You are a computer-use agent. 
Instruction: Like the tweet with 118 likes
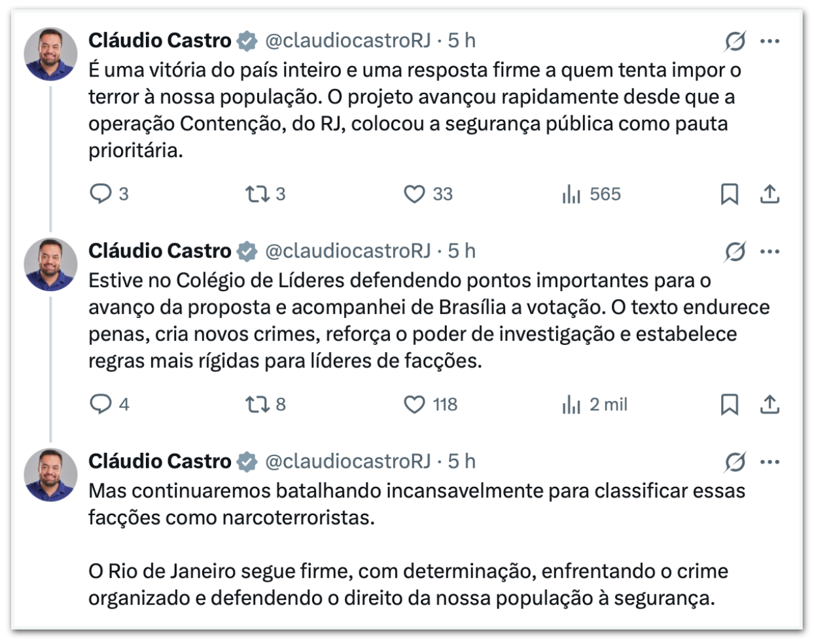click(414, 404)
